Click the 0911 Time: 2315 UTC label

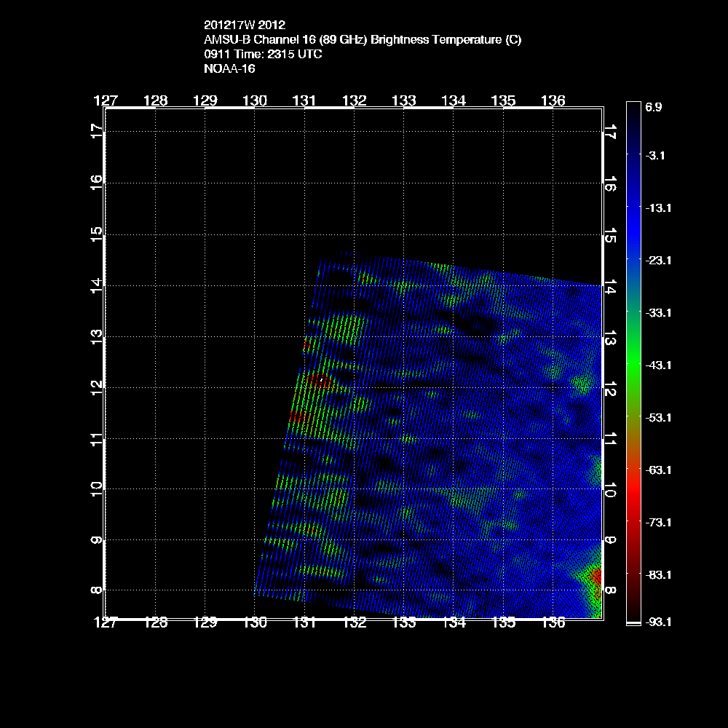pos(264,55)
